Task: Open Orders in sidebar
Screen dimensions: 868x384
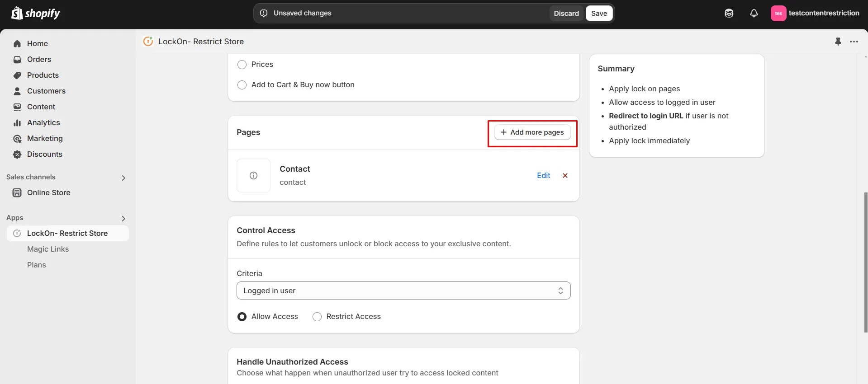Action: [x=39, y=59]
